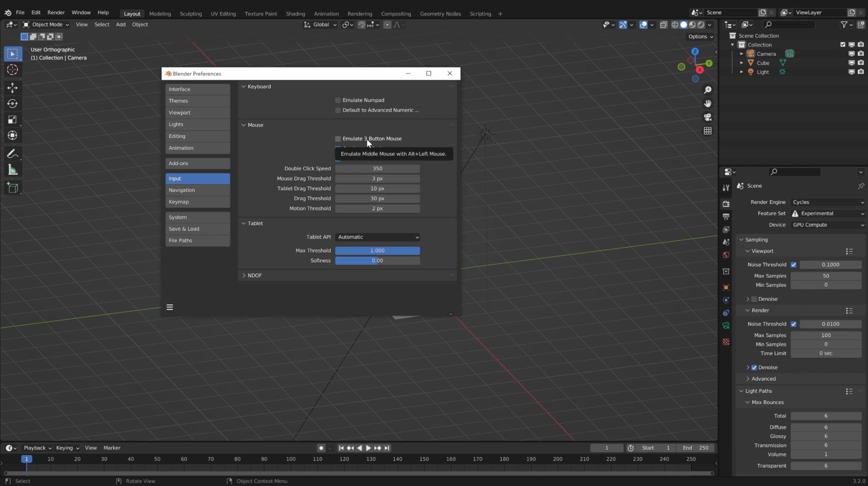Open the Global transform orientation dropdown
The height and width of the screenshot is (486, 868).
(320, 24)
